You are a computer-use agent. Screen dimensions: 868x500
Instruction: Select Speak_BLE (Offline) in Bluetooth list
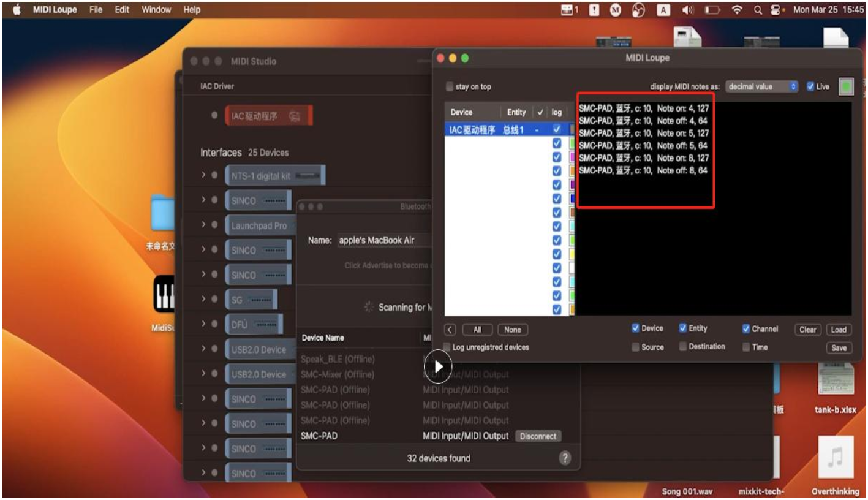338,359
